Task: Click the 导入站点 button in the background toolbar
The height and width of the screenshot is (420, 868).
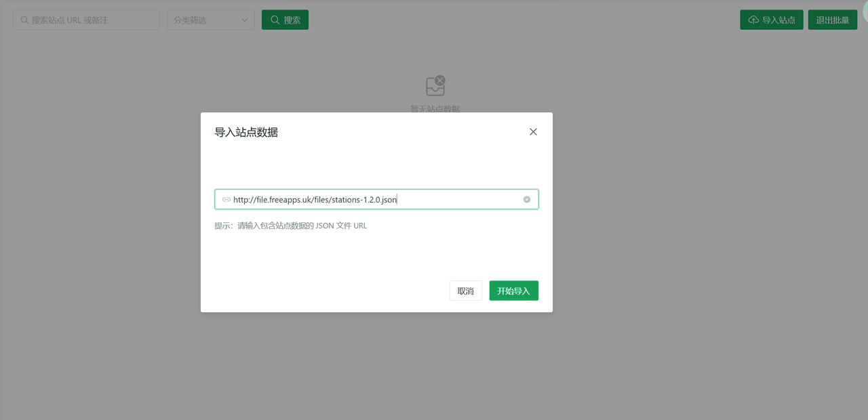Action: pyautogui.click(x=772, y=20)
